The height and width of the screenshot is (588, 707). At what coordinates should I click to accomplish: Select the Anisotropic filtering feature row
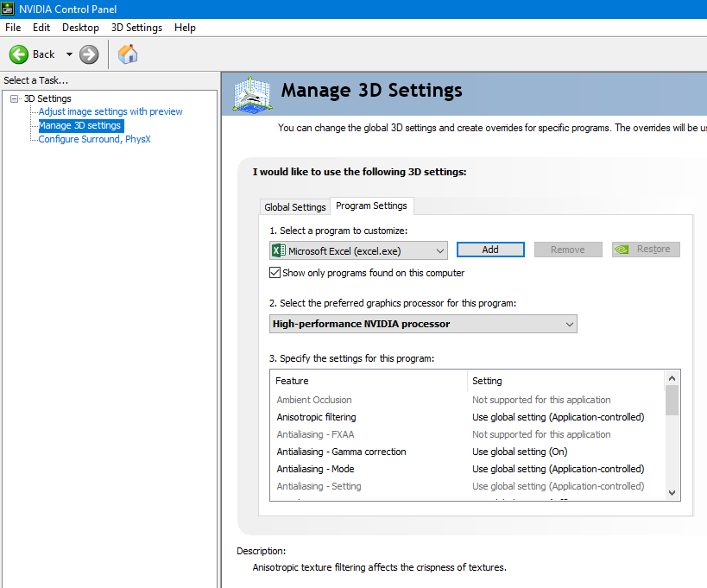coord(467,417)
